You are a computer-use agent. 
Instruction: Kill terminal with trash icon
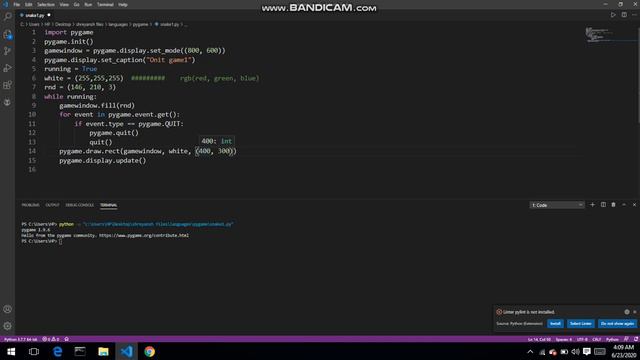[613, 205]
